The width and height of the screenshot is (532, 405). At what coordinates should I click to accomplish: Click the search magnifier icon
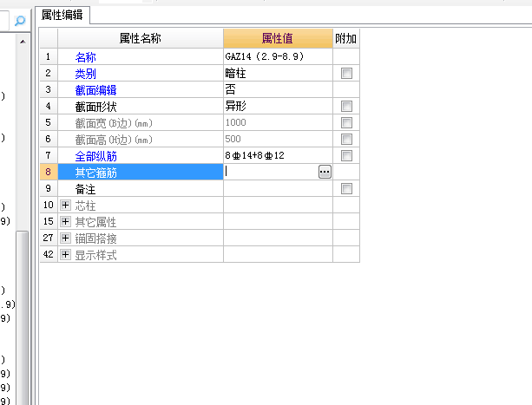point(20,21)
